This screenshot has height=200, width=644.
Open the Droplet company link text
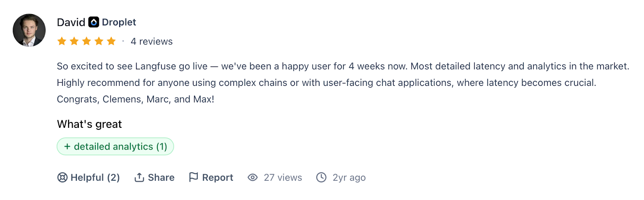119,22
